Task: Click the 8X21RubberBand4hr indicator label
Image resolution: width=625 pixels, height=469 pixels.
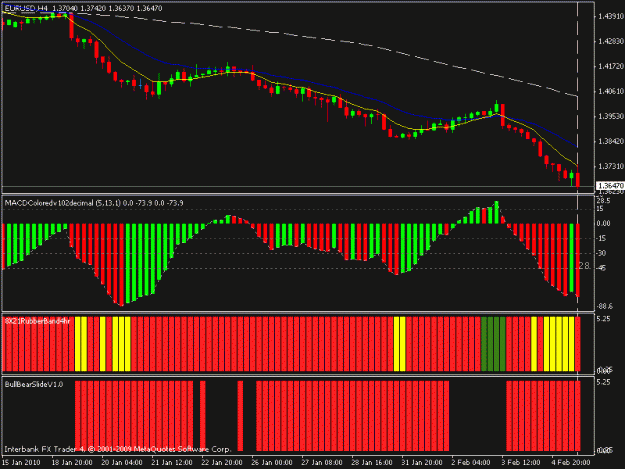Action: 37,321
